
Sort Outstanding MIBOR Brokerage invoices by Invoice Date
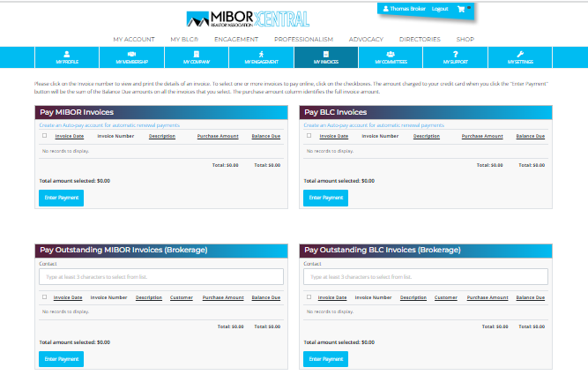click(x=68, y=297)
